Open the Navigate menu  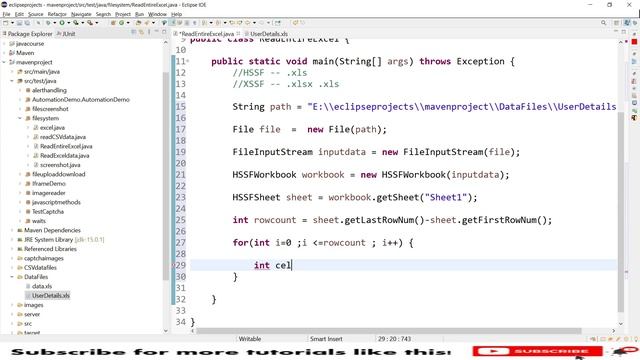(x=81, y=14)
